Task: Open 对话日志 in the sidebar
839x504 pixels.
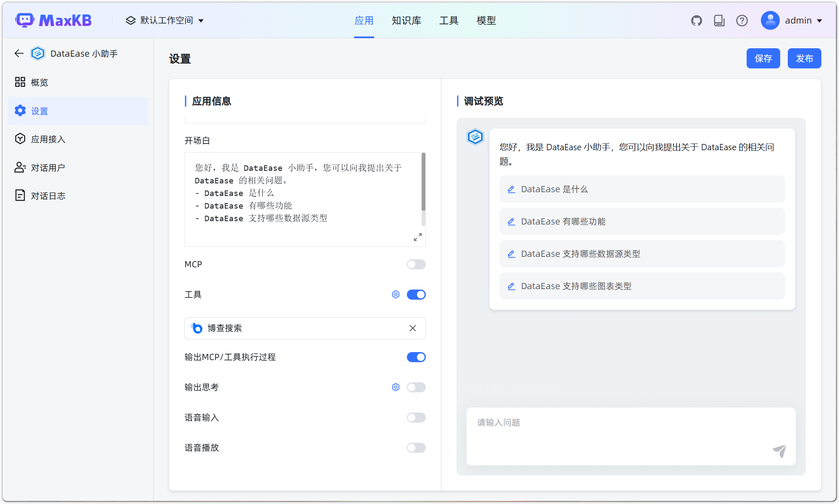Action: pos(48,196)
